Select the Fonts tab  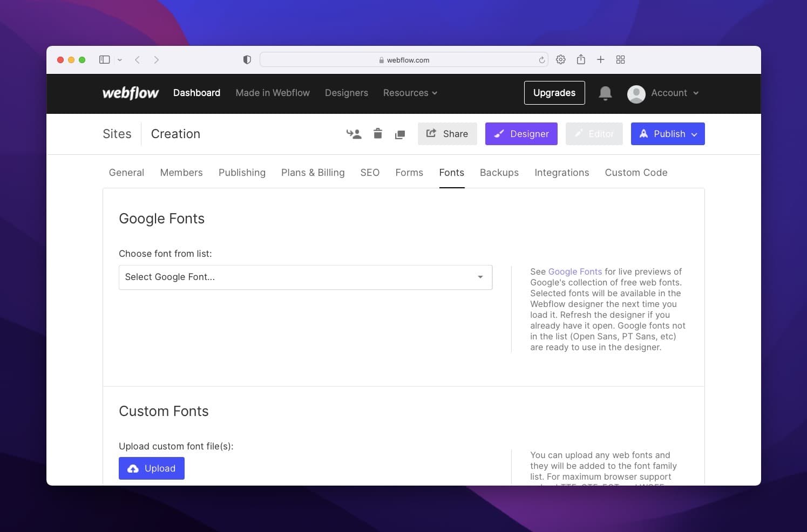[x=452, y=173]
